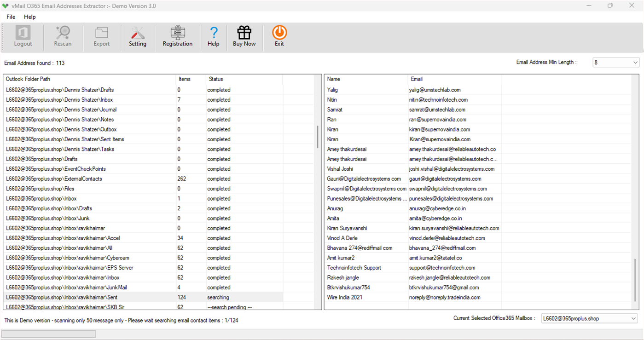Start a Rescan from the toolbar

63,37
